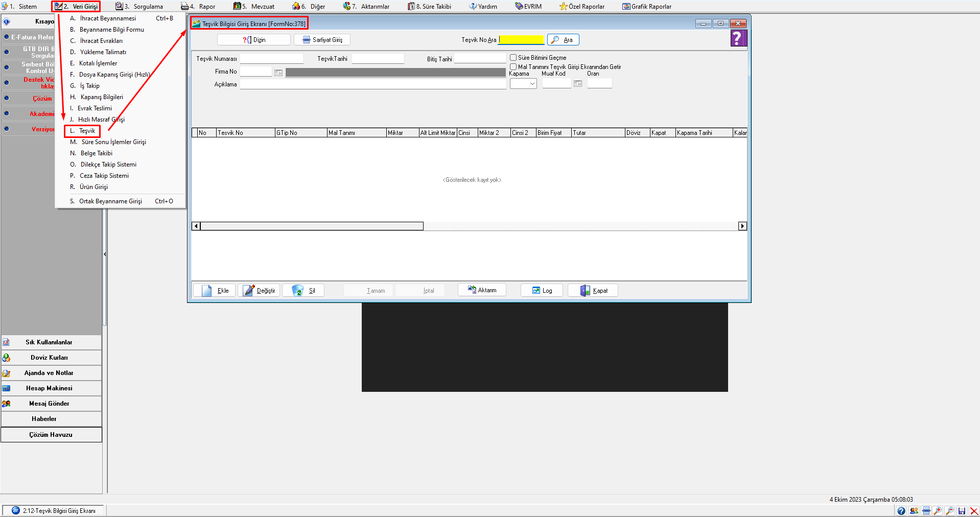This screenshot has height=517, width=980.
Task: Click the grid's right scroll arrow
Action: pos(742,226)
